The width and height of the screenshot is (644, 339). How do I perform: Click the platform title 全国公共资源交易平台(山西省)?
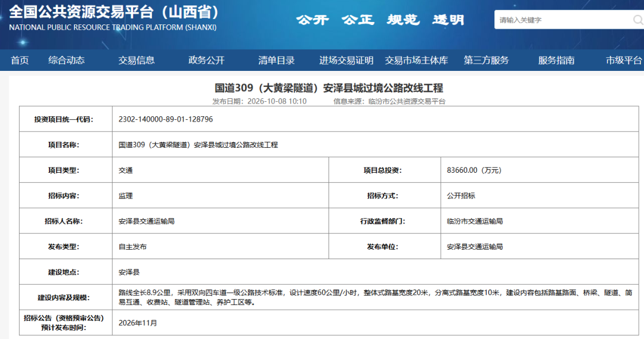(x=114, y=12)
